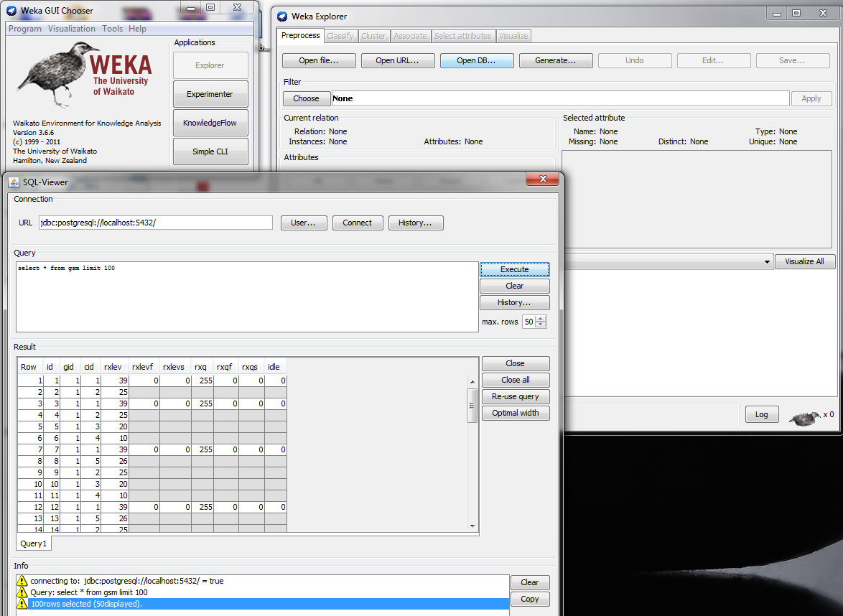Viewport: 843px width, 616px height.
Task: Open the Help menu in GUI Chooser
Action: point(137,29)
